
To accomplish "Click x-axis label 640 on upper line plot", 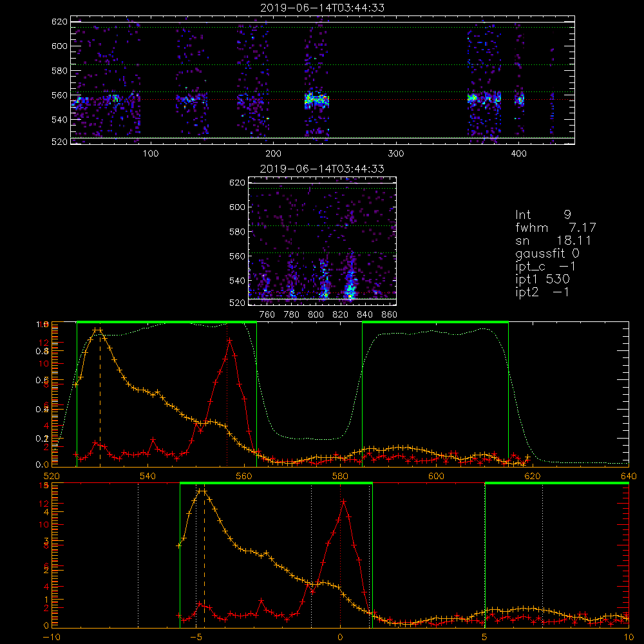I will coord(629,477).
